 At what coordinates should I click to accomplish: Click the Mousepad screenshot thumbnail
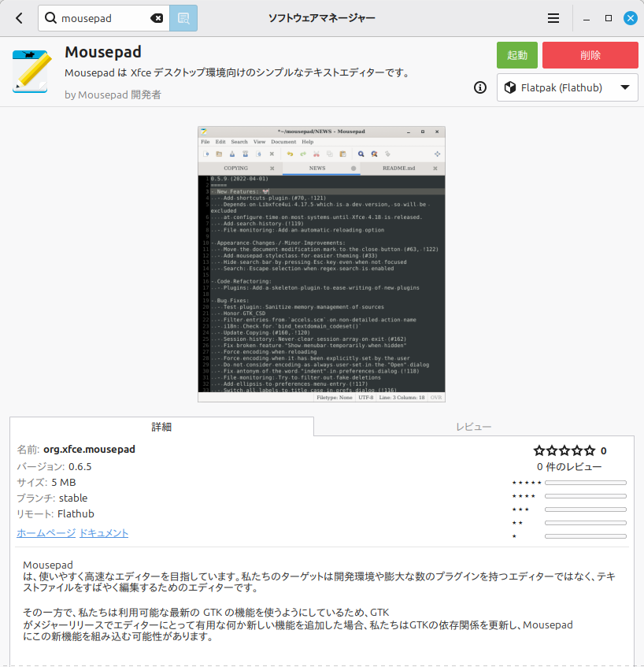321,265
